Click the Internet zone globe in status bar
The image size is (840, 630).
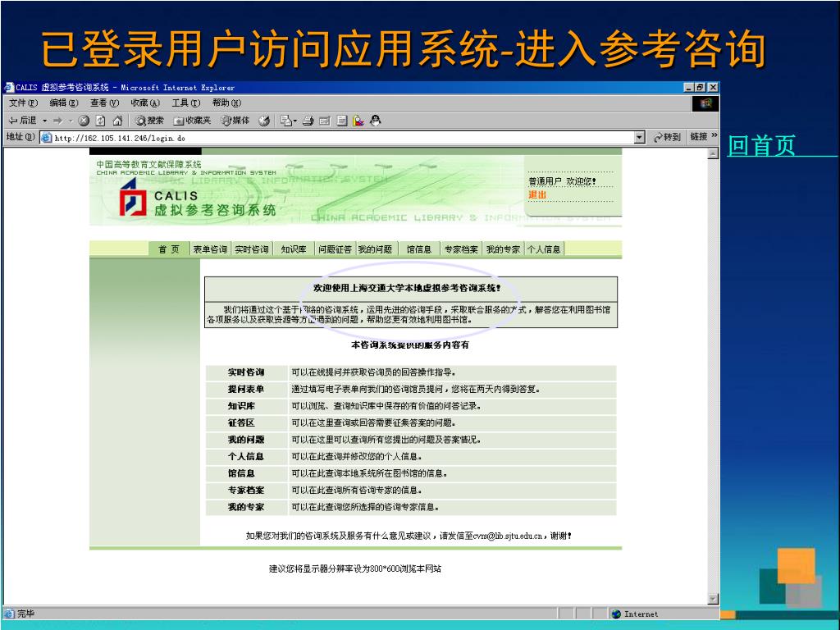coord(616,614)
